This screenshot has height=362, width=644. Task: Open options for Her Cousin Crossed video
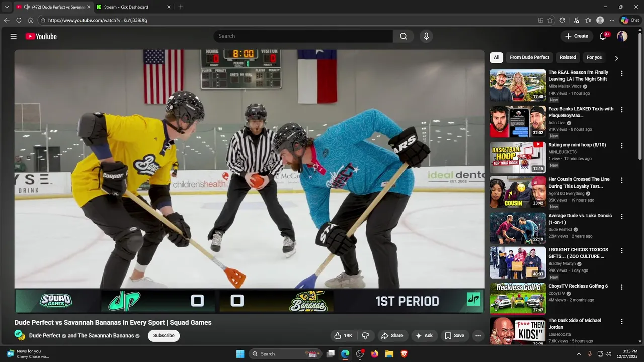(622, 180)
